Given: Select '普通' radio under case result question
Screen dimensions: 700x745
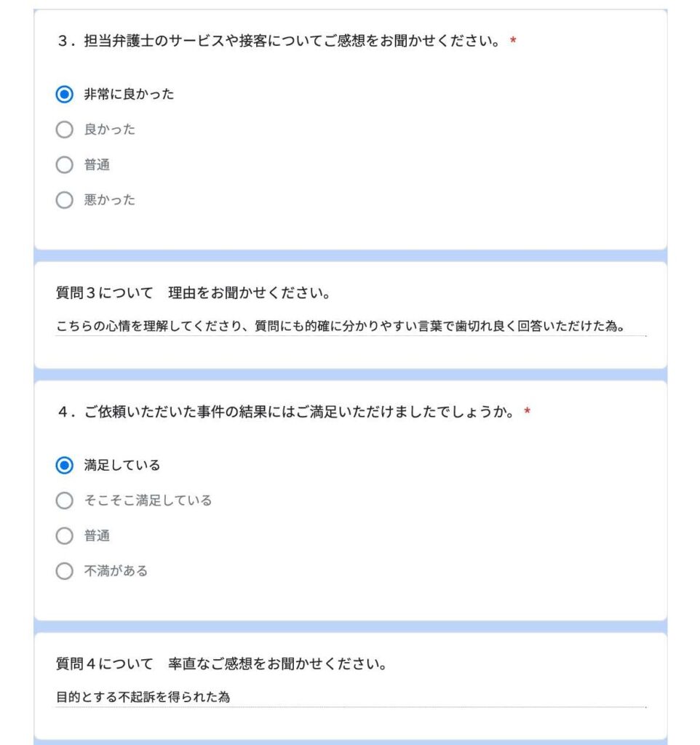Looking at the screenshot, I should point(65,536).
